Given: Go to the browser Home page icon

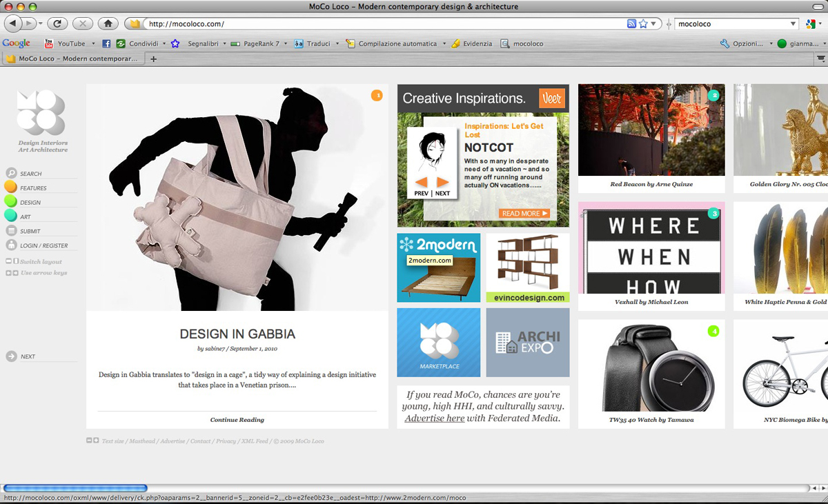Looking at the screenshot, I should click(107, 23).
